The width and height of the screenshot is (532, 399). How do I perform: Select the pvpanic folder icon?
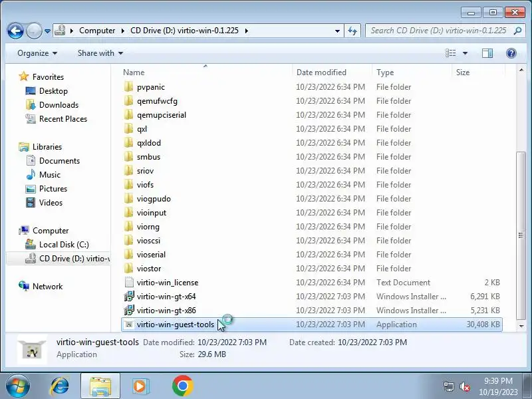pos(128,87)
